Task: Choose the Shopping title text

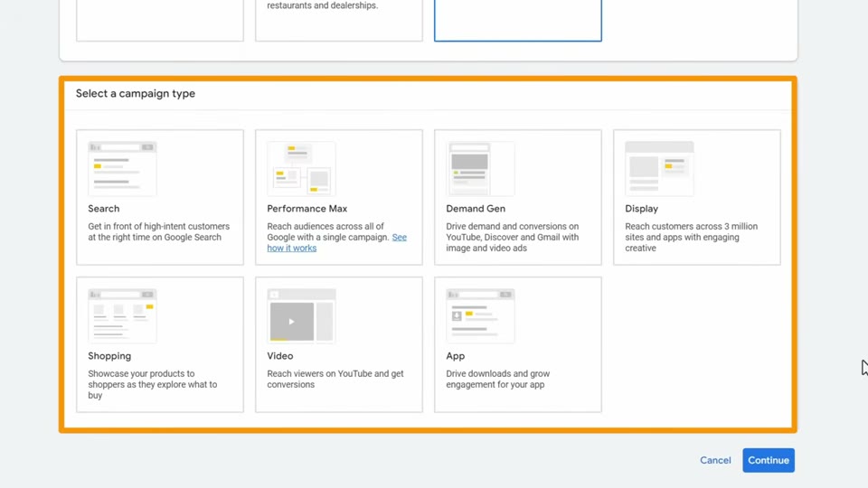Action: [x=109, y=356]
